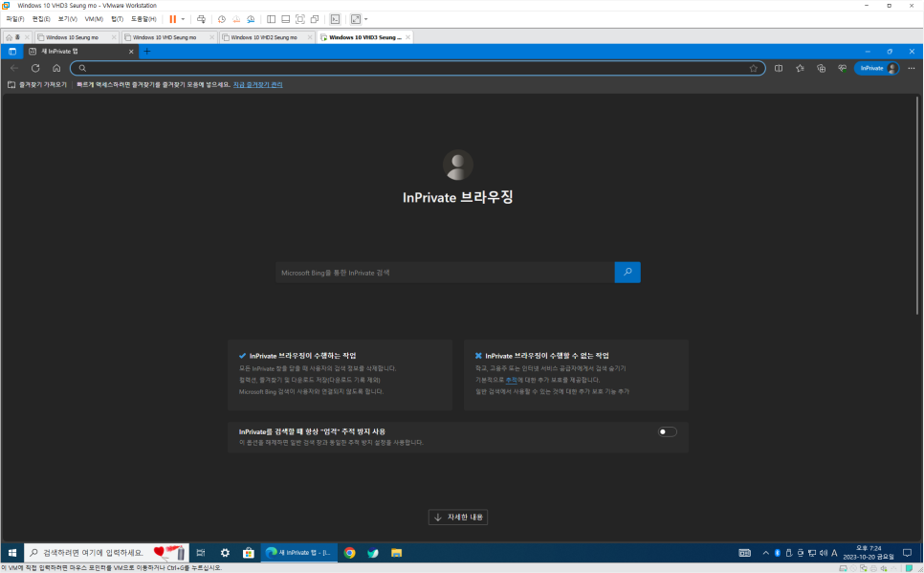Open Edge settings and more menu
The height and width of the screenshot is (573, 924).
pos(912,68)
